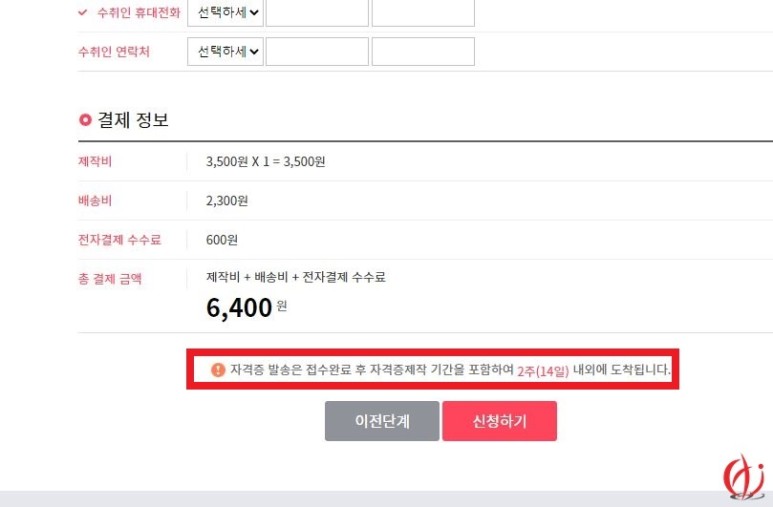Click the 6,400 total amount
773x507 pixels.
coord(239,308)
